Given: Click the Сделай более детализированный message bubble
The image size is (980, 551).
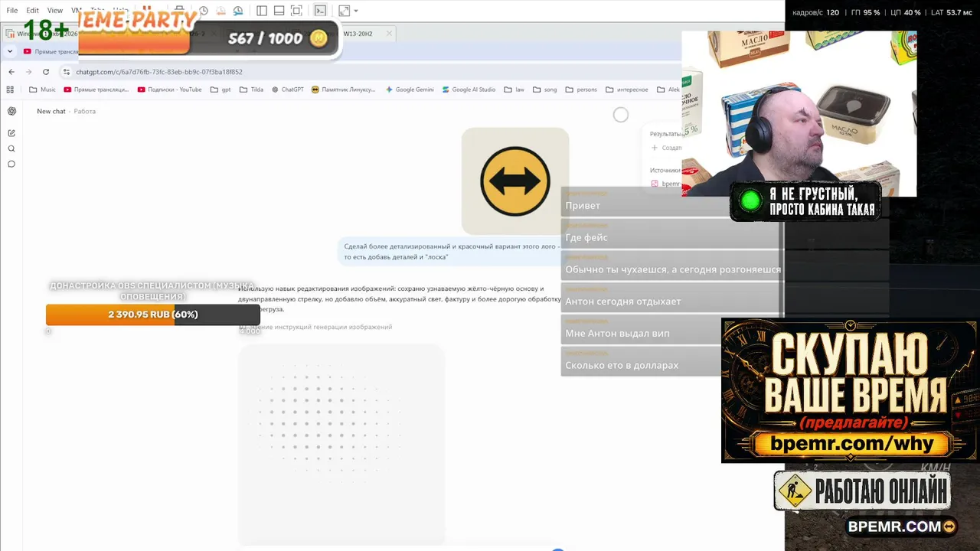Looking at the screenshot, I should coord(452,251).
